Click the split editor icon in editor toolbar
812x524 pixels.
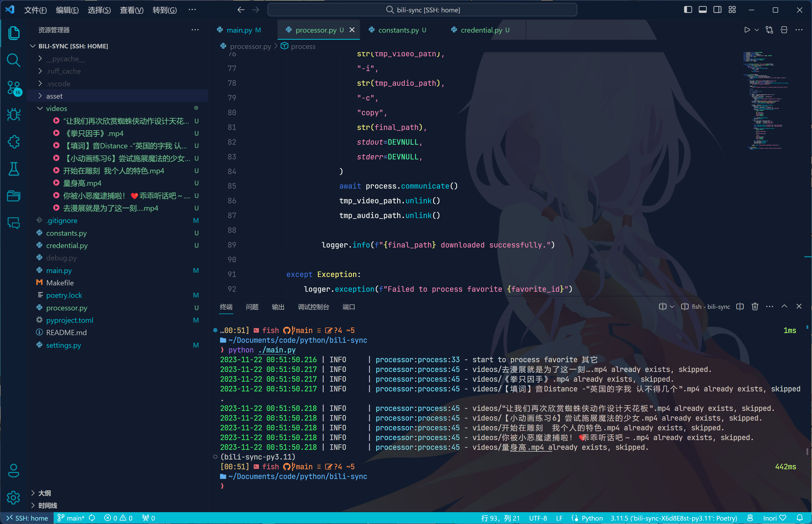(784, 30)
